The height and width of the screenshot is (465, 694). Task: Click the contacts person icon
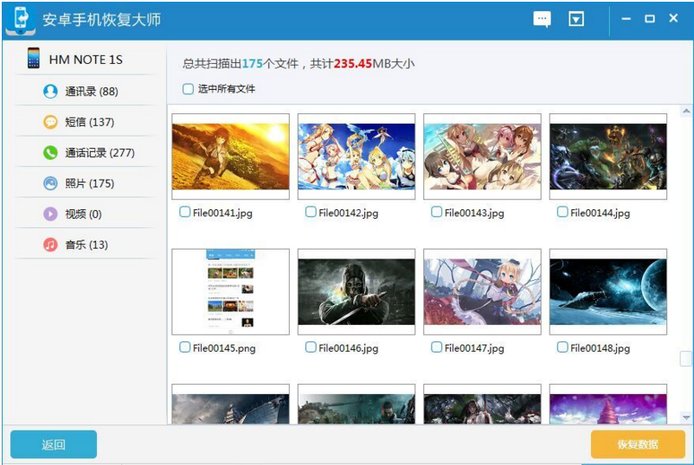point(50,91)
